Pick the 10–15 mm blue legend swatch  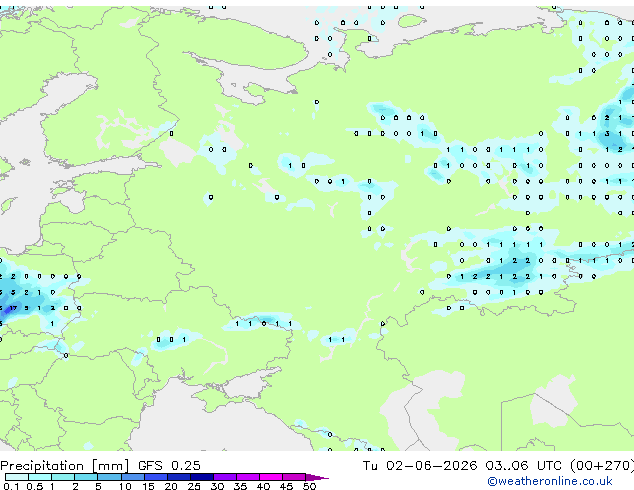133,477
